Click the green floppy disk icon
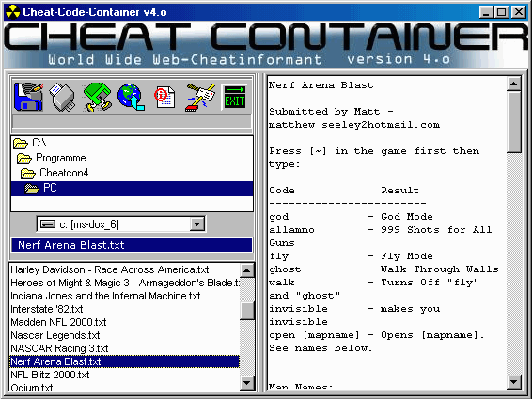The height and width of the screenshot is (399, 532). click(x=97, y=97)
